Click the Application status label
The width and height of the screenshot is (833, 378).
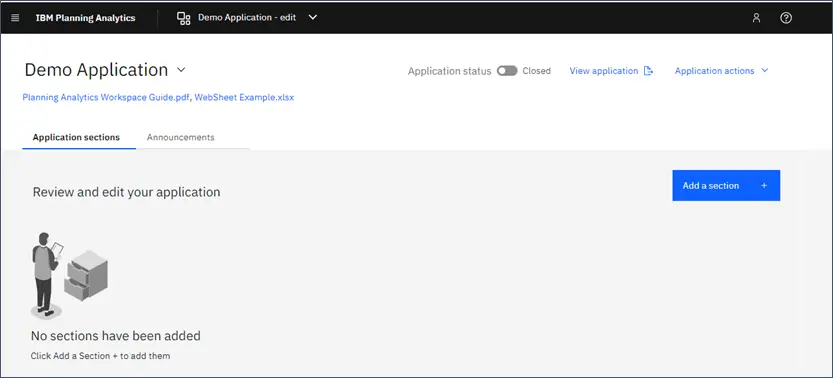click(449, 71)
